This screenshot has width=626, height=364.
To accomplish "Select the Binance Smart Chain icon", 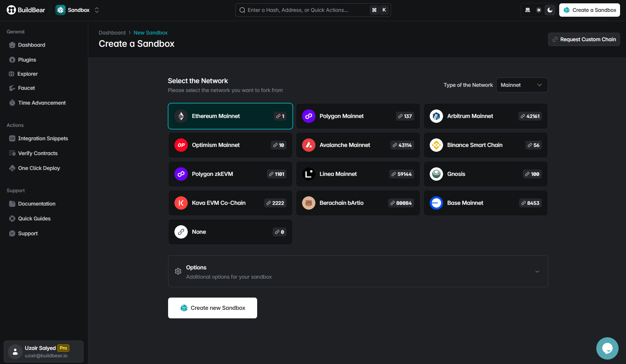I will pos(436,145).
